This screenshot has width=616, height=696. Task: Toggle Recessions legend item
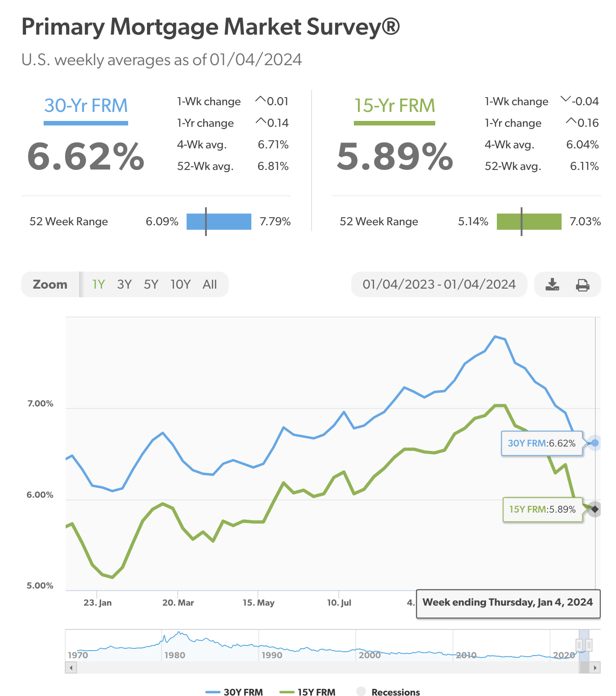[388, 692]
